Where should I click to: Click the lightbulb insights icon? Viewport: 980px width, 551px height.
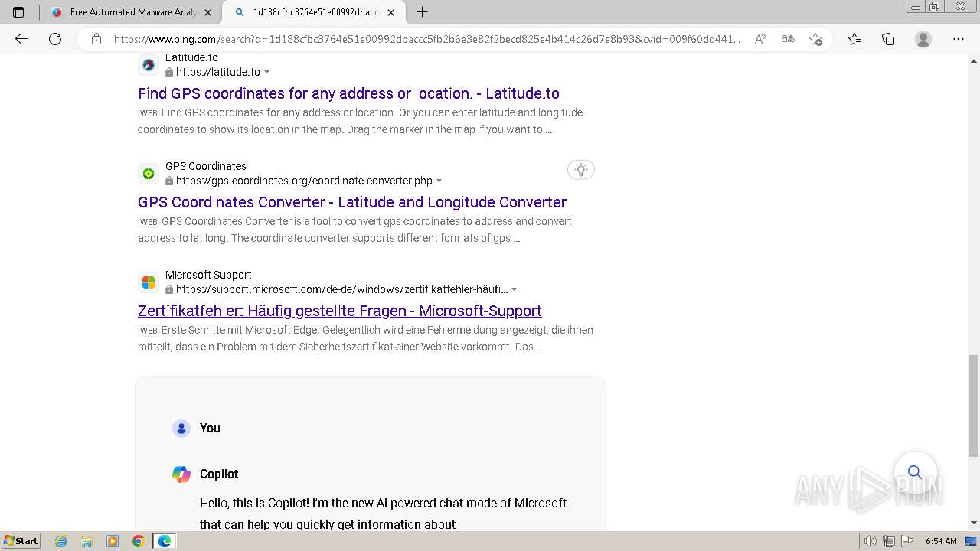point(581,170)
